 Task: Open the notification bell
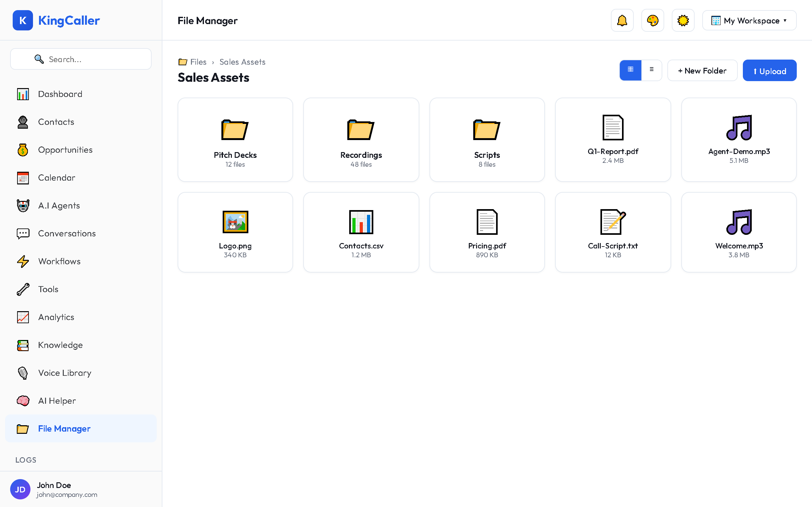point(622,20)
